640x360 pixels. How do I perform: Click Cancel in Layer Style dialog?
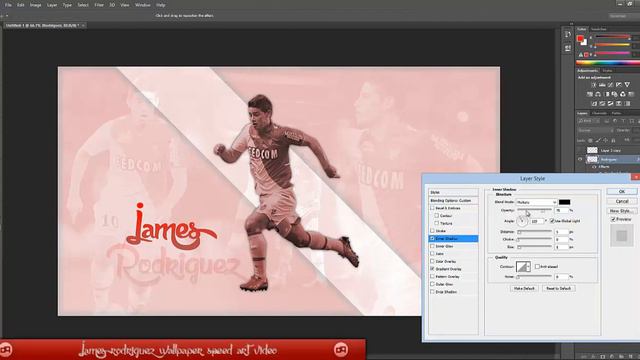[x=622, y=201]
